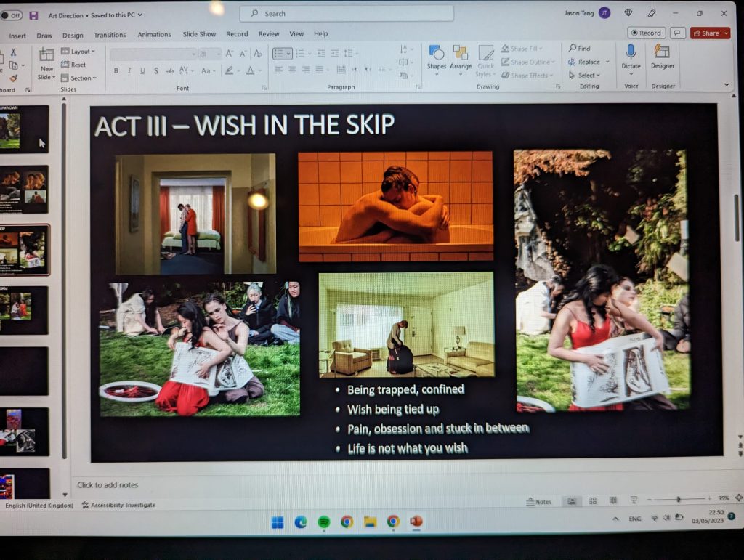Click the text highlight color pen
The height and width of the screenshot is (560, 744).
click(x=229, y=70)
